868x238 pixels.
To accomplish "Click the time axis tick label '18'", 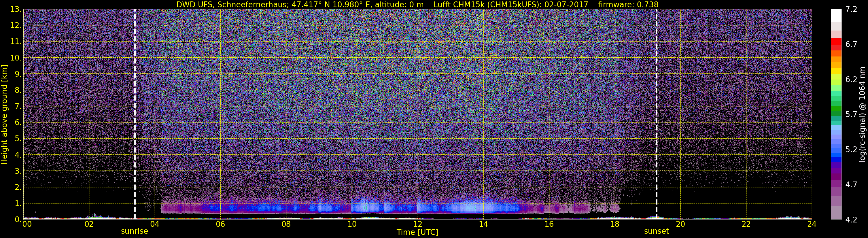I will tap(614, 224).
